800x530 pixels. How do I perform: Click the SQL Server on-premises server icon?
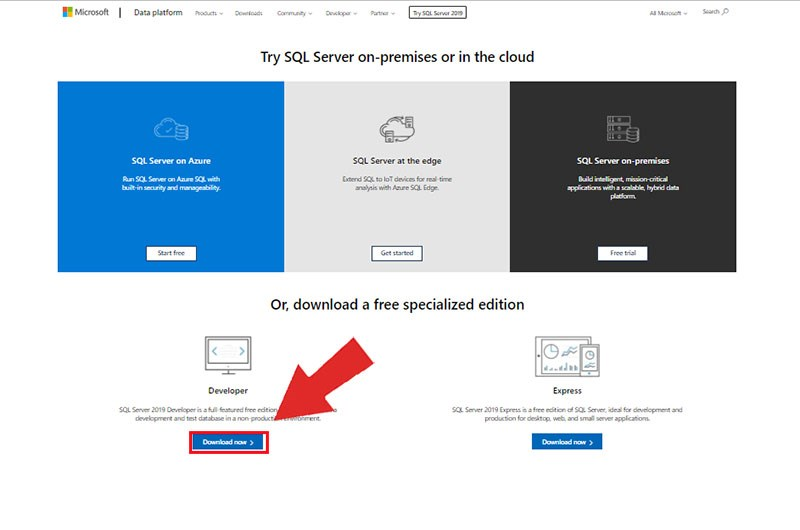pos(622,129)
